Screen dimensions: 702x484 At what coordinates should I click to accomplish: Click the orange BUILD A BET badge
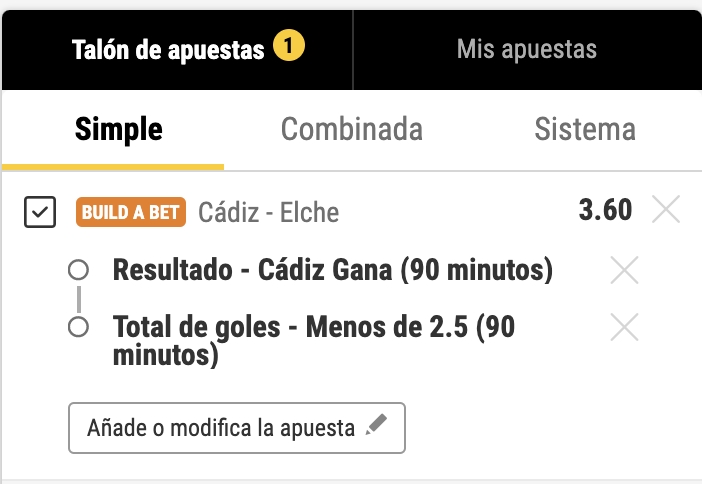tap(127, 212)
